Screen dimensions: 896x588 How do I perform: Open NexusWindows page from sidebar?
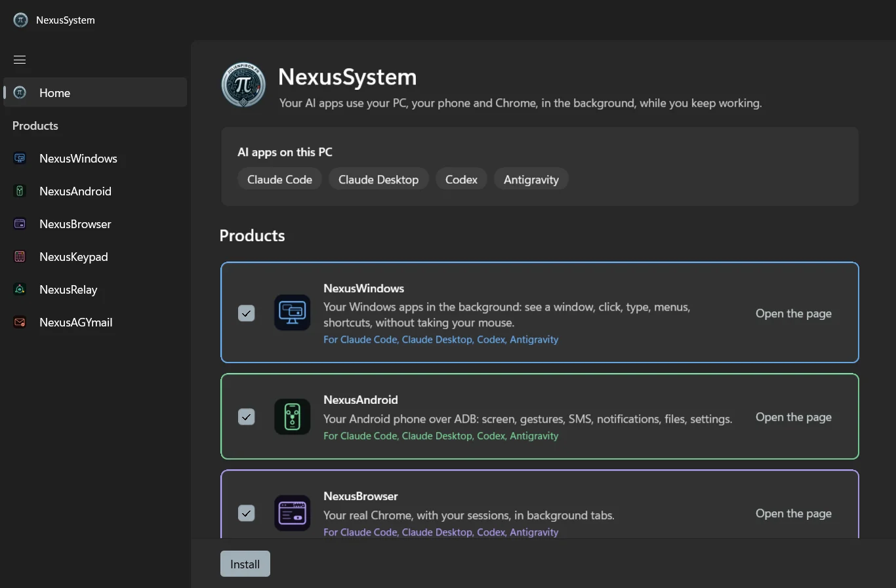(x=95, y=158)
